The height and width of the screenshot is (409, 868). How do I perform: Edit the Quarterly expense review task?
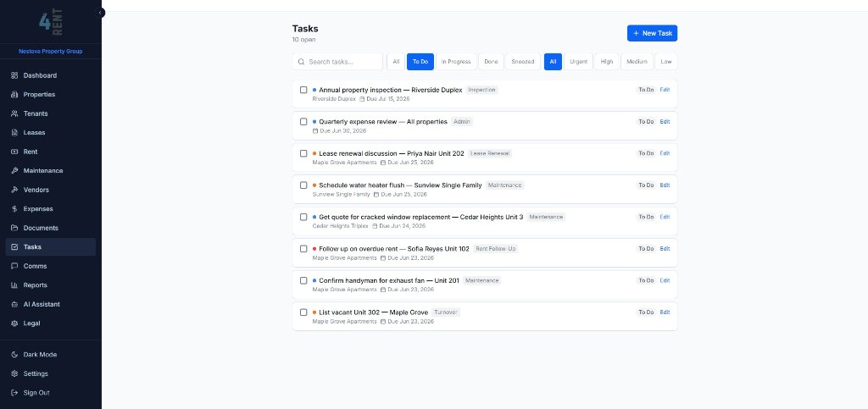[x=665, y=122]
